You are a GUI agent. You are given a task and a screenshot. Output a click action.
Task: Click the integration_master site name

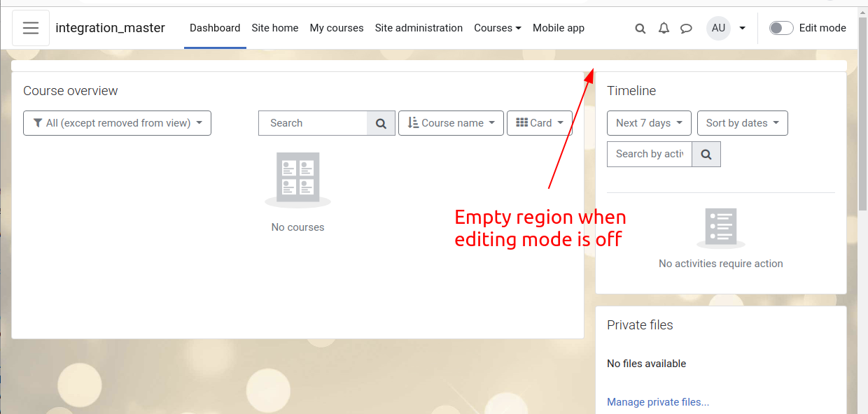pos(111,28)
